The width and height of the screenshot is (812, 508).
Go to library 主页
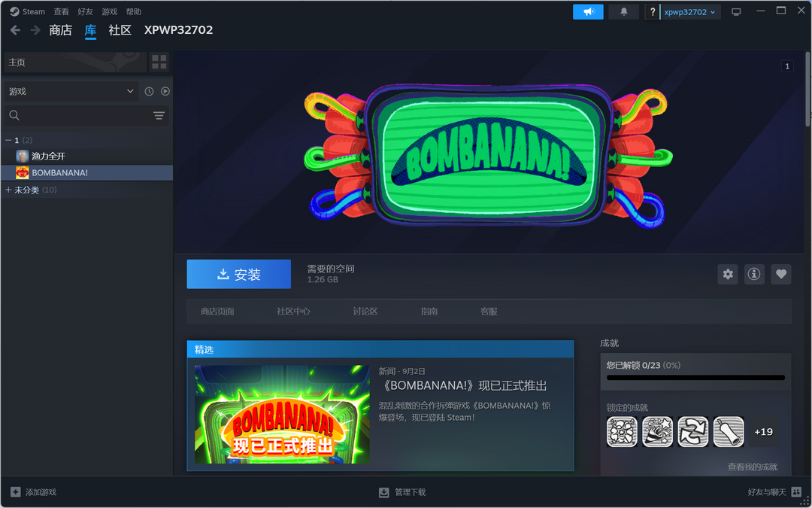[x=75, y=62]
